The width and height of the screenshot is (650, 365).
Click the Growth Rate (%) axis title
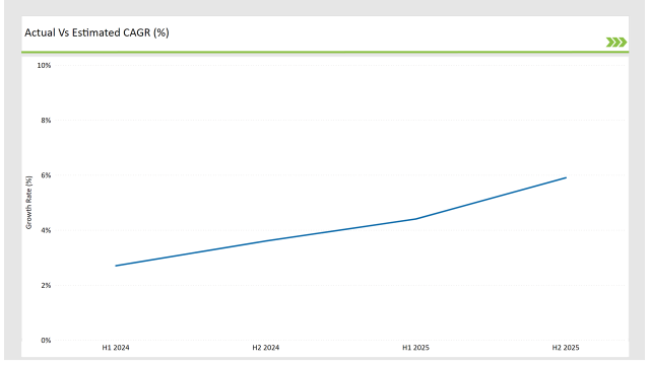tap(29, 202)
